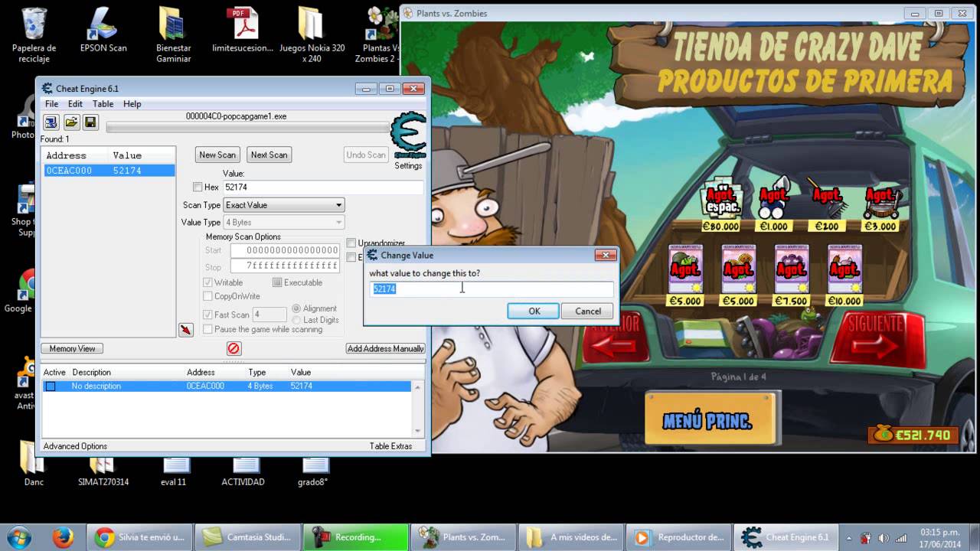The image size is (980, 551).
Task: Open the Scan Type Exact Value dropdown
Action: coord(283,205)
